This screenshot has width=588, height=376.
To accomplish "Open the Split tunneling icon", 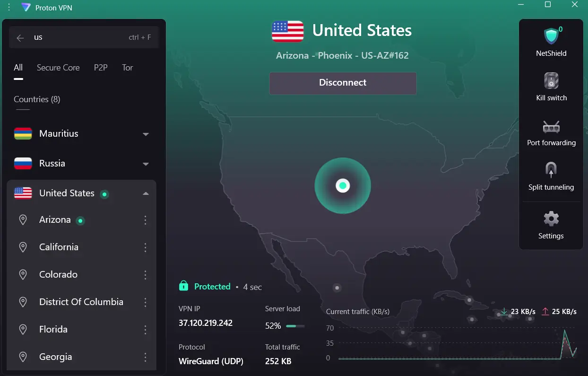I will [x=551, y=170].
